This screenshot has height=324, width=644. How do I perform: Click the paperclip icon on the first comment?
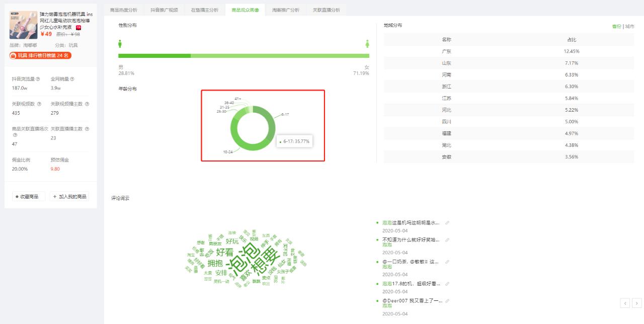click(x=447, y=222)
